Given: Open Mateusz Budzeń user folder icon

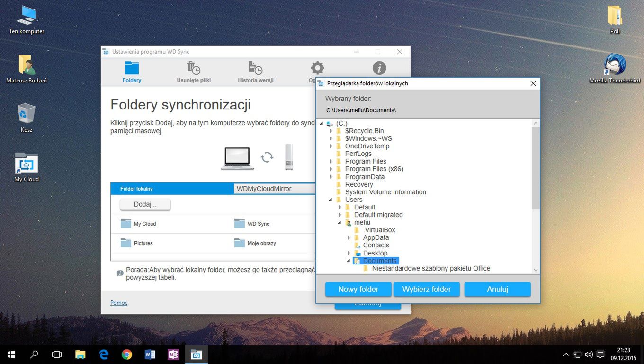Looking at the screenshot, I should coord(27,69).
